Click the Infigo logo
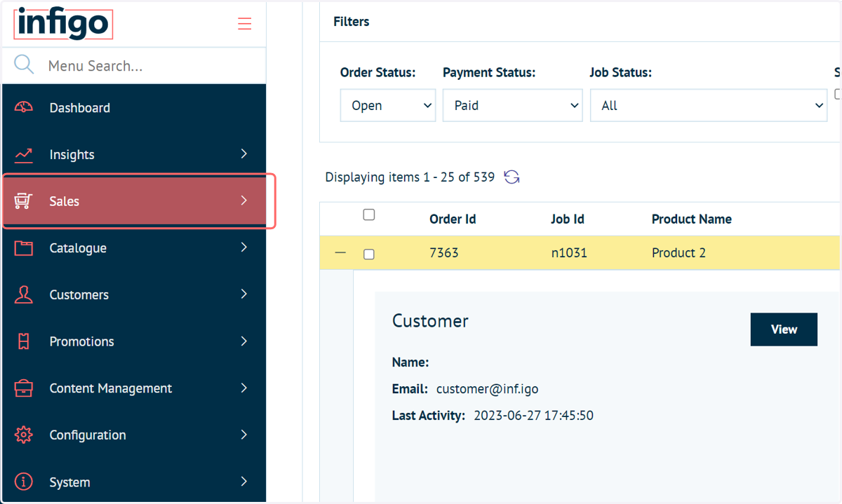 tap(63, 23)
